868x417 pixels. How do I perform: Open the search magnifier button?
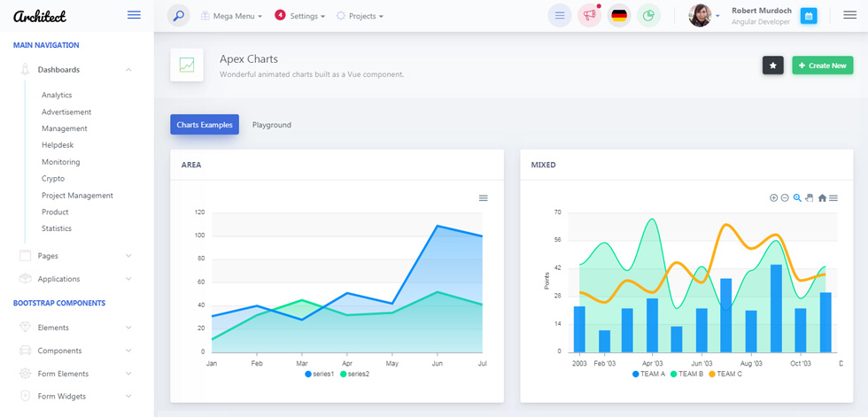(x=178, y=15)
